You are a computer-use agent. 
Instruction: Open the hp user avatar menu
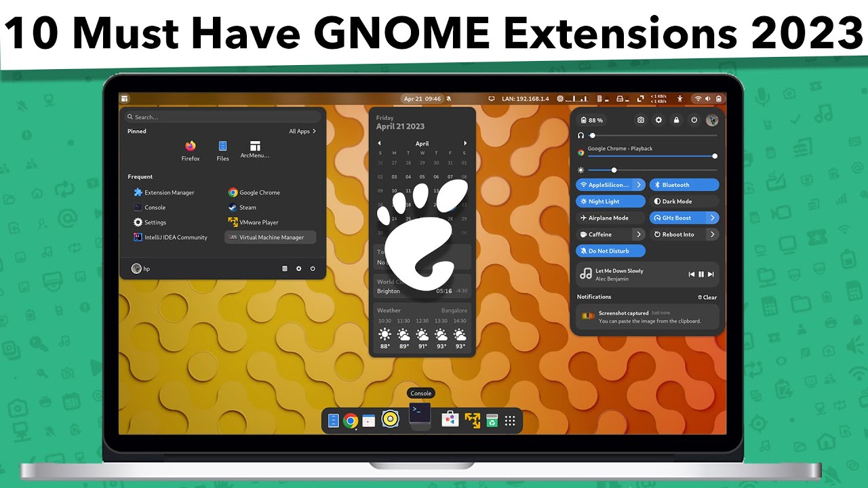coord(140,268)
